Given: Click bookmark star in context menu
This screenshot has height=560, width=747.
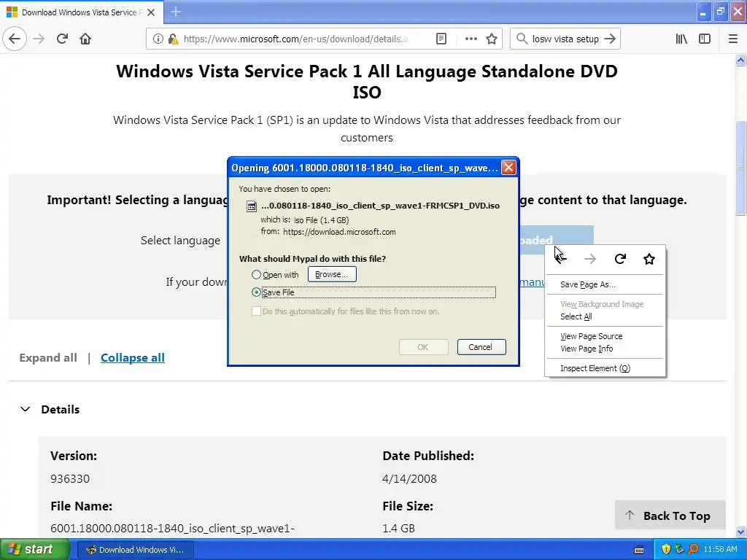Looking at the screenshot, I should (x=649, y=259).
